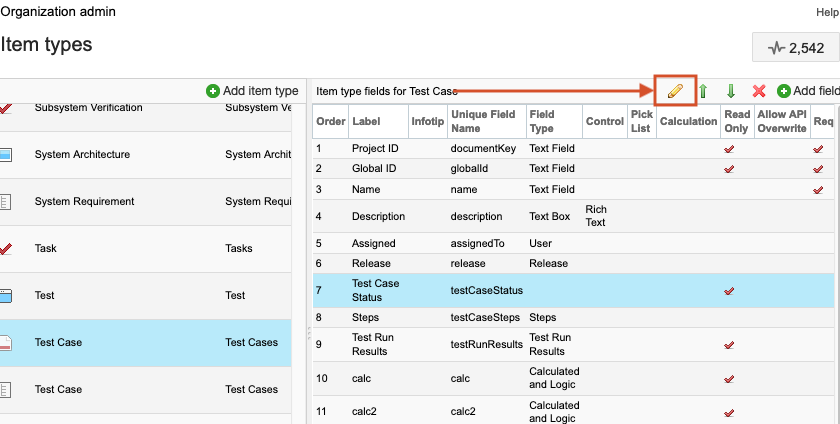Select the Release field row

coord(573,264)
